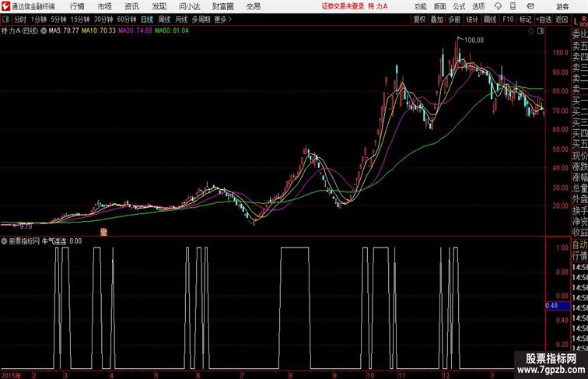
Task: Click the MA20: 74.68 value
Action: point(135,31)
